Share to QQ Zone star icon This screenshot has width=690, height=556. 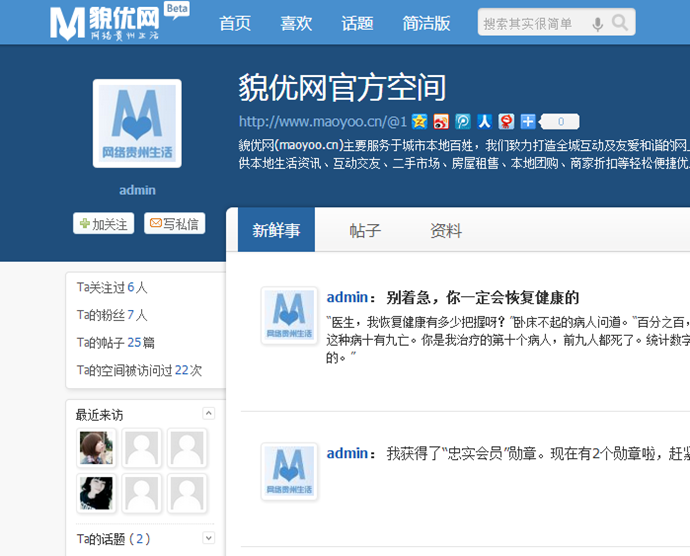(x=419, y=122)
